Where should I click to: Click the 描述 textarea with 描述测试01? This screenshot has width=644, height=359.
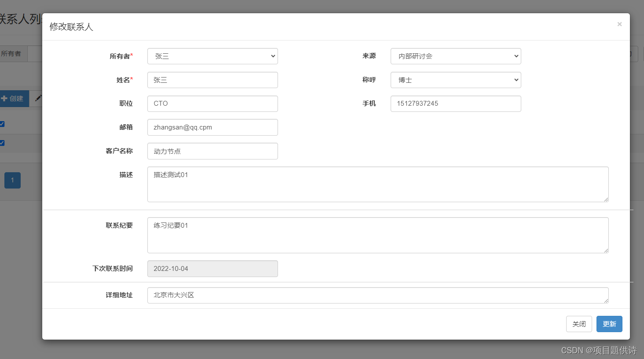click(x=378, y=184)
